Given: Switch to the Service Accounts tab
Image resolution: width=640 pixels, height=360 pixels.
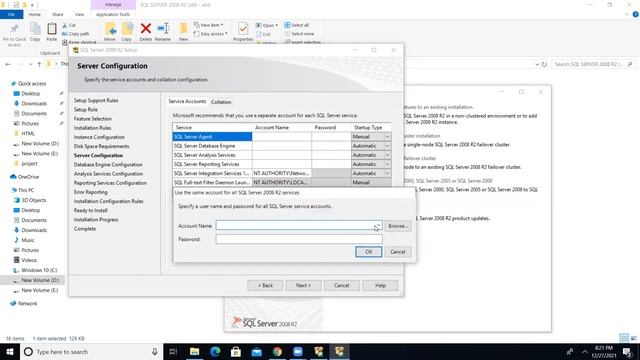Looking at the screenshot, I should 187,101.
